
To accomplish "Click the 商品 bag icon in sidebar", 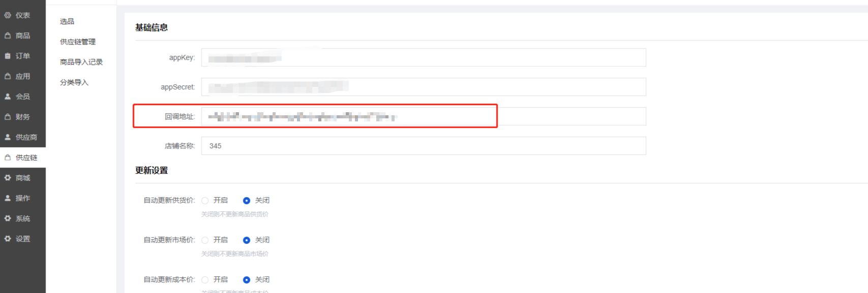I will 8,36.
